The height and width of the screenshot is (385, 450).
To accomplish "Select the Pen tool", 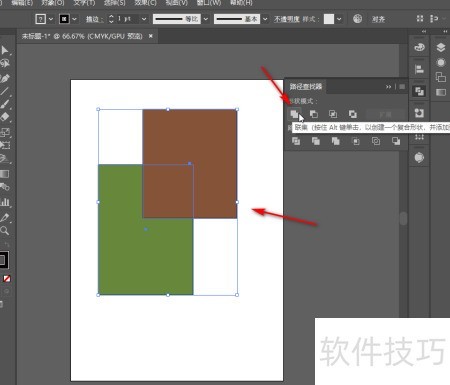I will coord(5,78).
